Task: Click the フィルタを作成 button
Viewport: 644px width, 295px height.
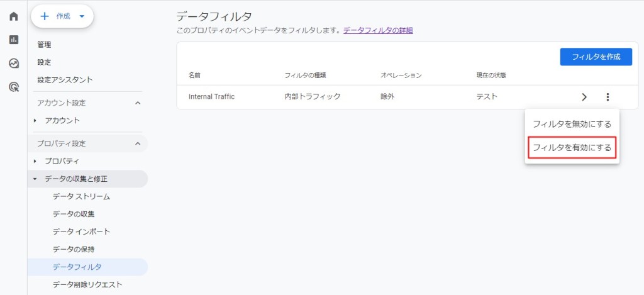Action: click(x=596, y=57)
